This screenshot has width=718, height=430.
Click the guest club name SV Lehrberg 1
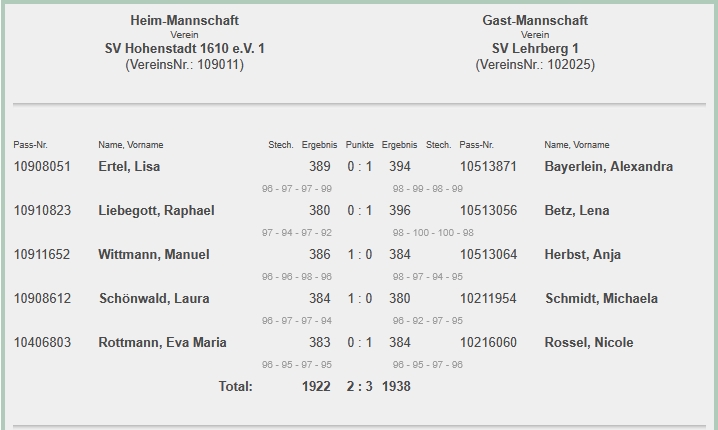(535, 48)
